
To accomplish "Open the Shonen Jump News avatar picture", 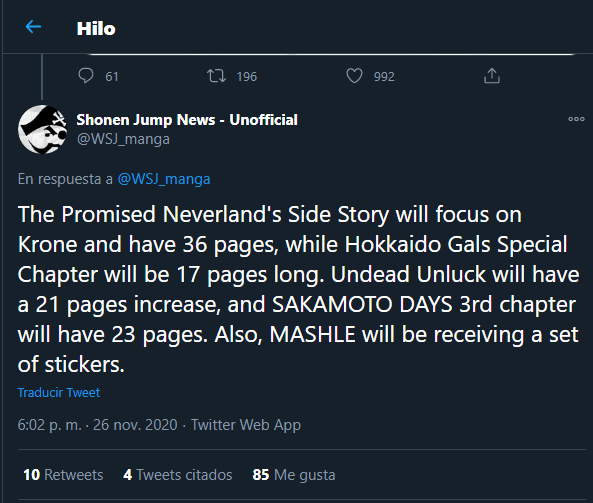I will pos(43,129).
